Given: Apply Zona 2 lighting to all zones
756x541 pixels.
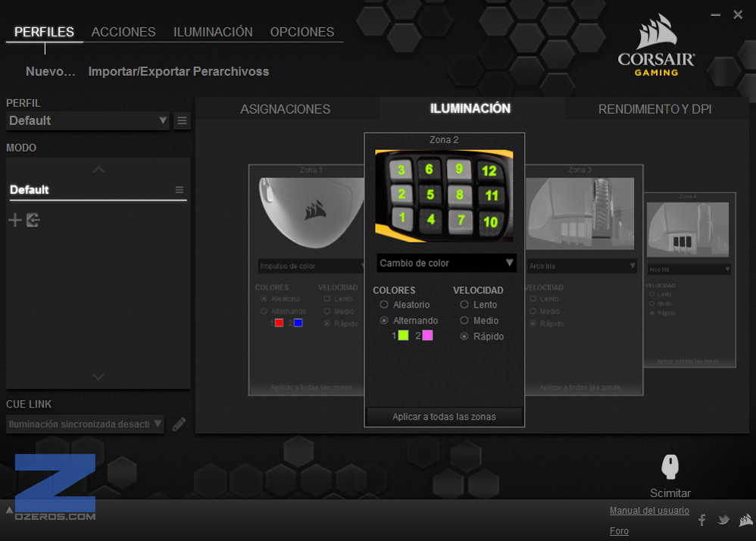Looking at the screenshot, I should click(x=444, y=417).
